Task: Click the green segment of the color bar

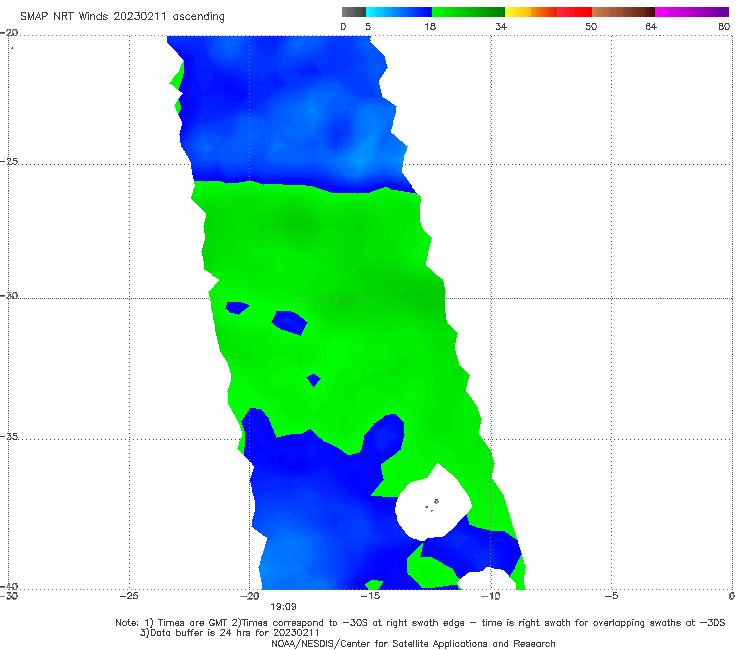Action: click(468, 12)
